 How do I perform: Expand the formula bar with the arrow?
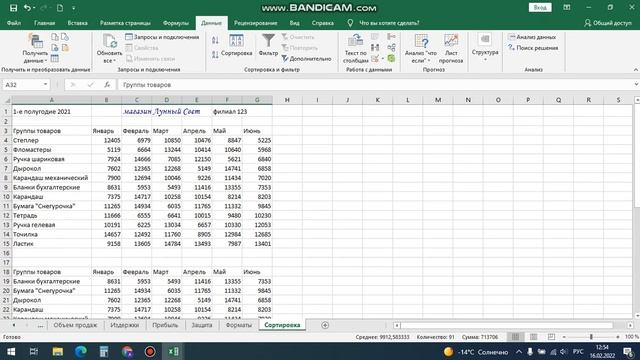click(636, 84)
